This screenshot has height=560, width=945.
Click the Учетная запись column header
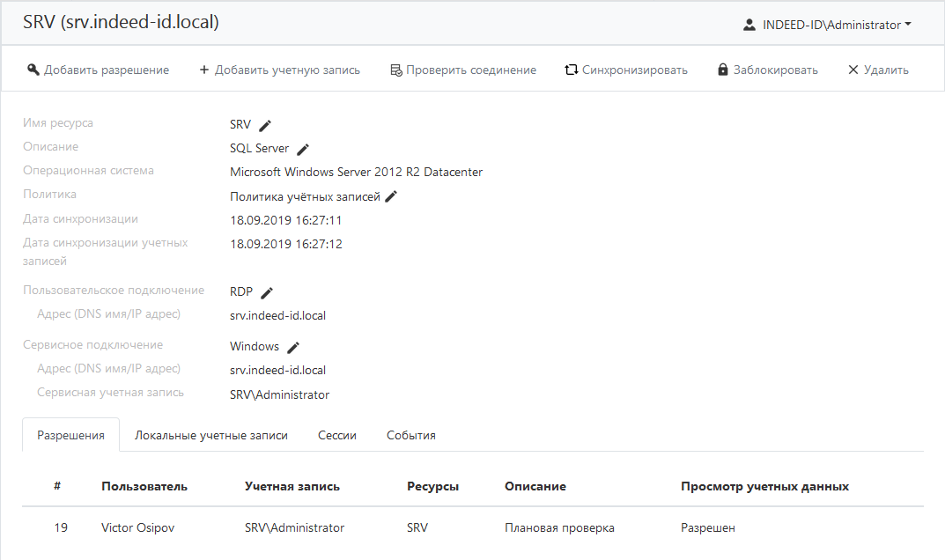[x=292, y=486]
